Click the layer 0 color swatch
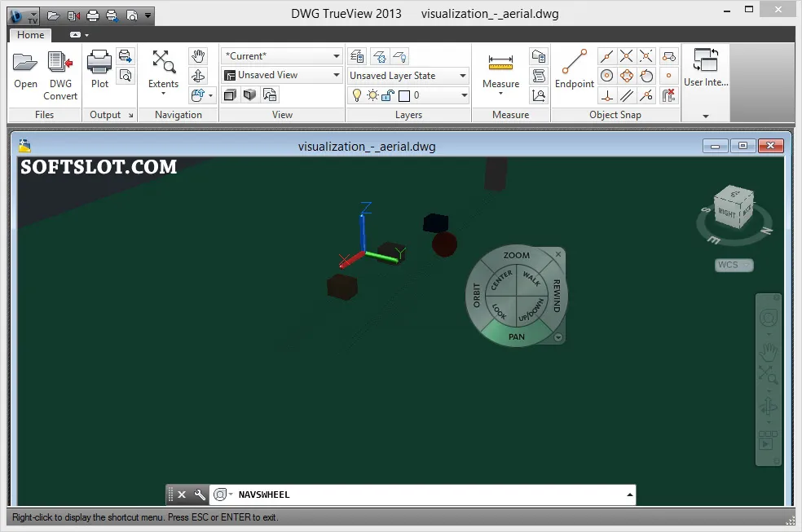 click(x=404, y=95)
